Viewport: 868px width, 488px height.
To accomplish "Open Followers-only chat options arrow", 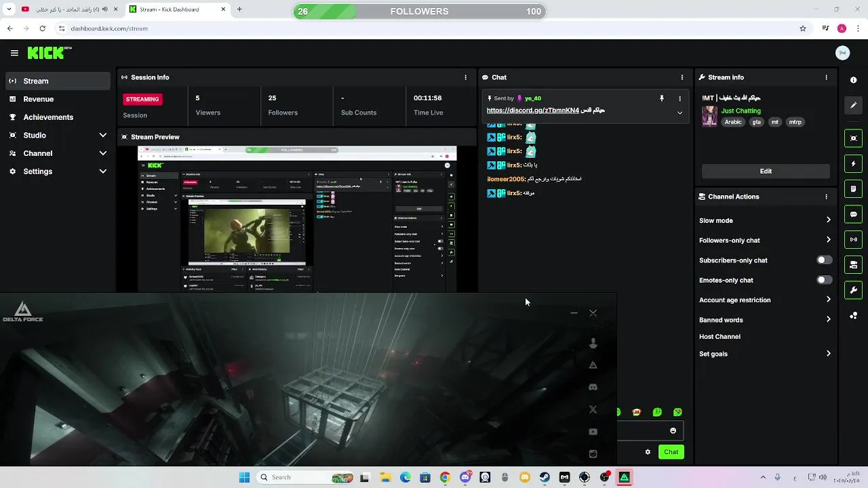I will click(x=828, y=240).
